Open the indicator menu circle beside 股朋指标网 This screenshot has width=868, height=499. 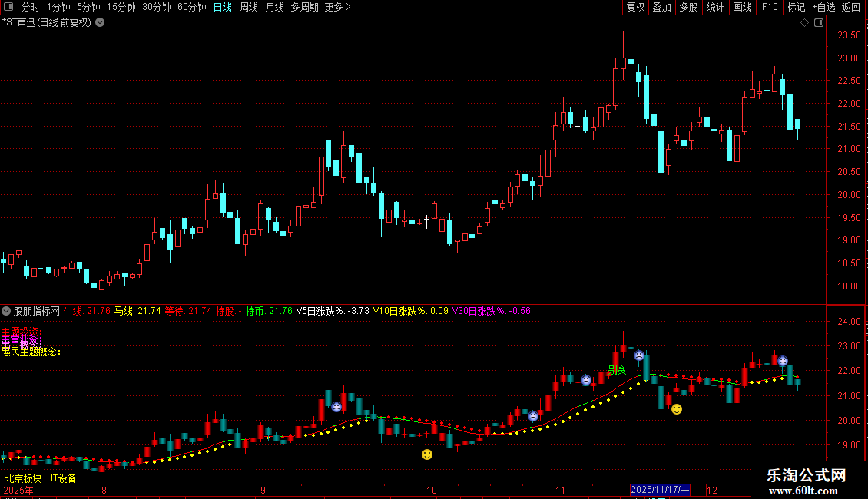coord(6,311)
